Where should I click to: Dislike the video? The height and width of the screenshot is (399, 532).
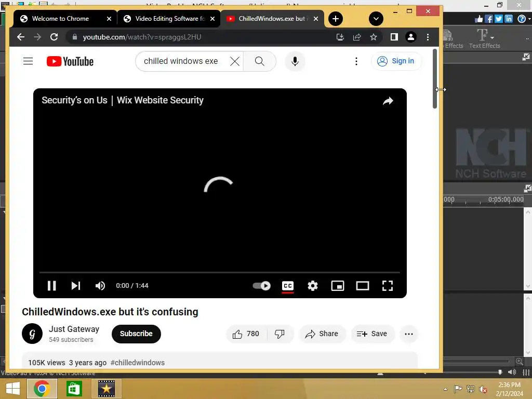[x=280, y=334]
